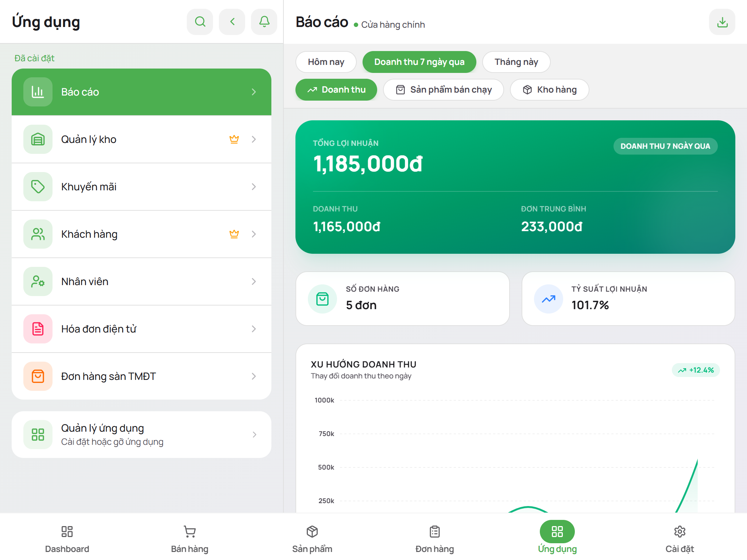Click the Đã cài đặt section label
747x560 pixels.
pos(34,58)
